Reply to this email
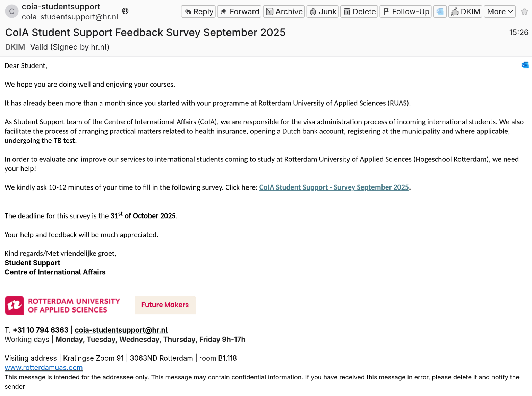Screen dimensions: 532x396 [198, 11]
